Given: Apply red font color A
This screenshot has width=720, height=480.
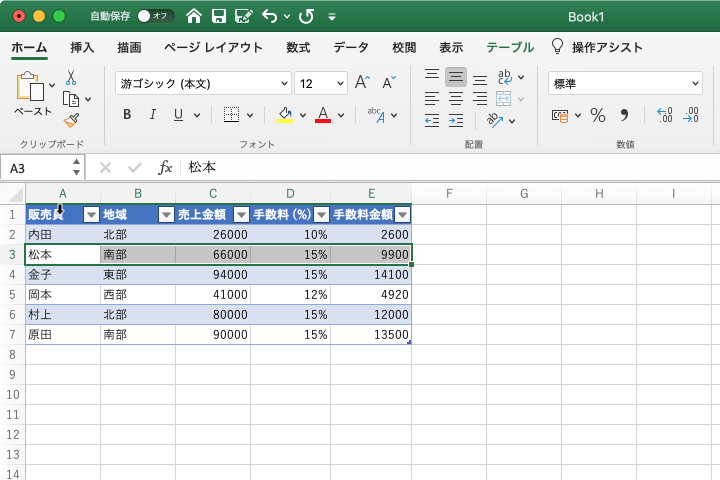Looking at the screenshot, I should pos(323,114).
